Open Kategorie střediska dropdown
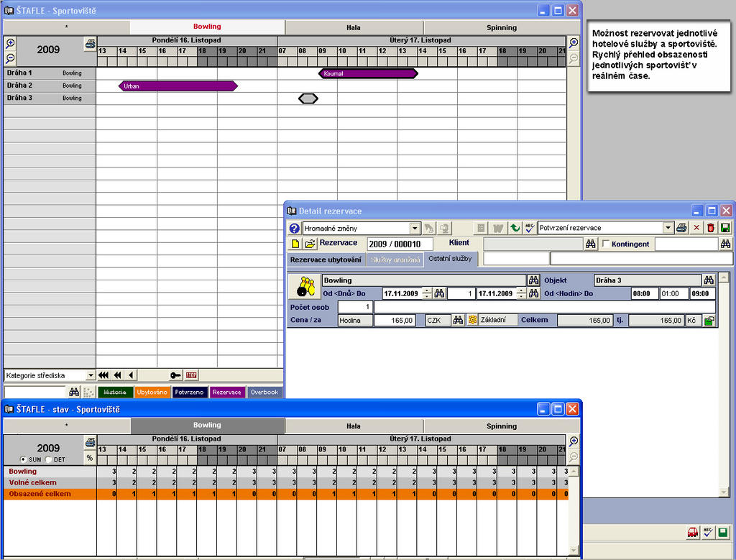 click(90, 375)
